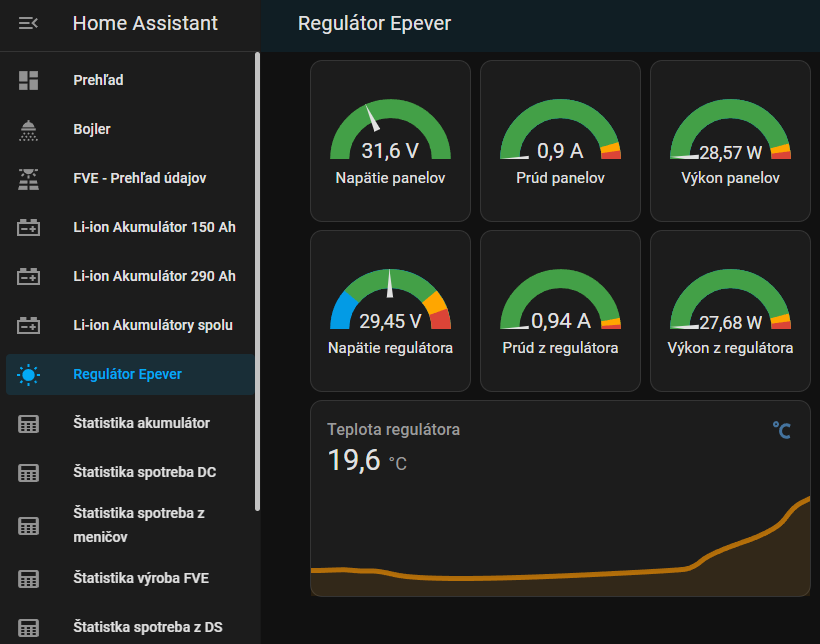Click the thermometer °C icon on temperature card
This screenshot has width=820, height=644.
781,430
